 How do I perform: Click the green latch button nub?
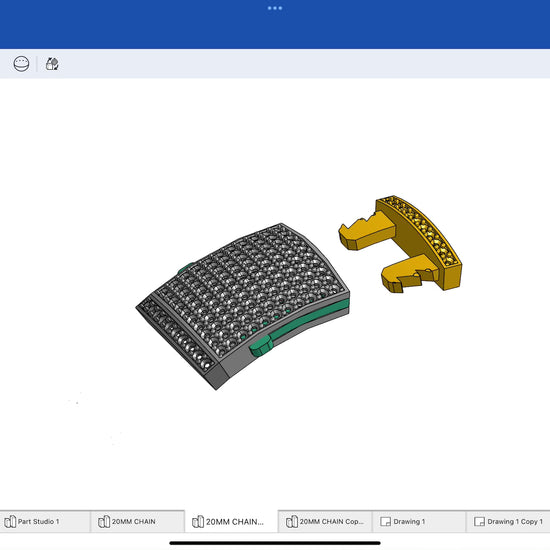261,347
